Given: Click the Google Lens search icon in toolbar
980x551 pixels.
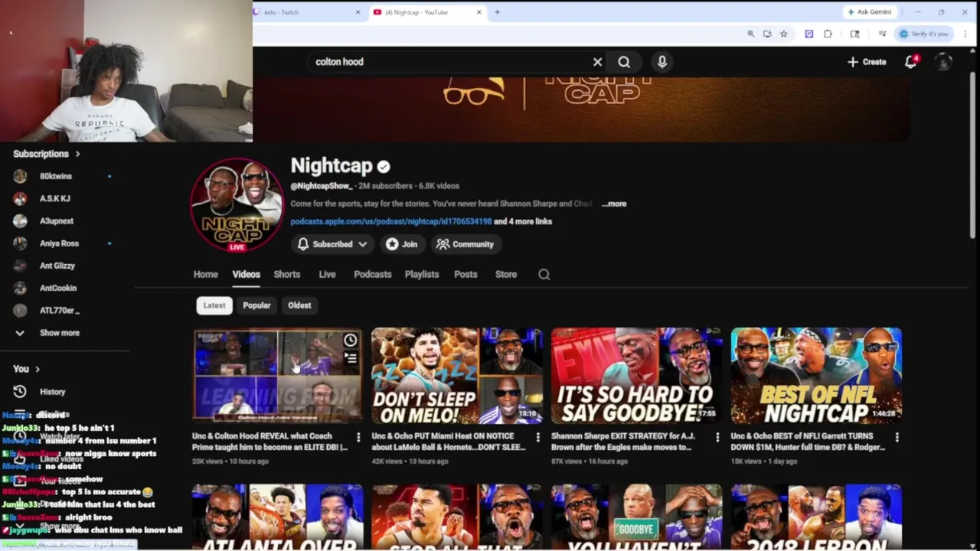Looking at the screenshot, I should point(855,34).
